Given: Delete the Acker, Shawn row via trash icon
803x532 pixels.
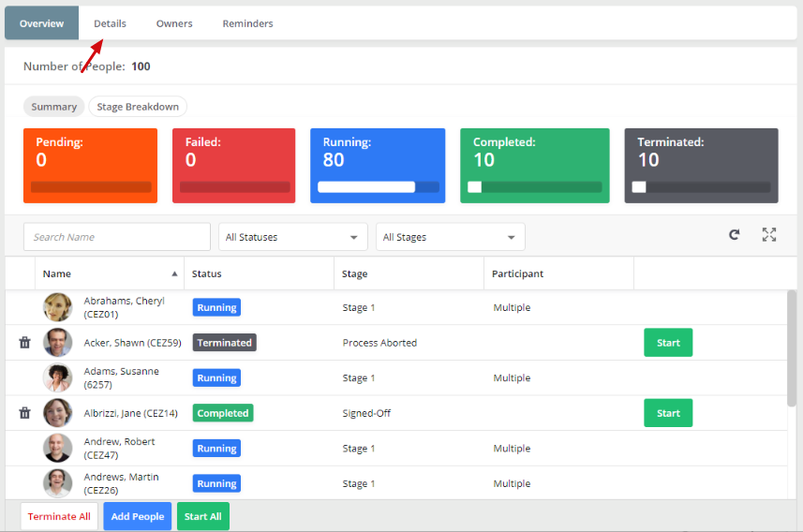Looking at the screenshot, I should coord(24,343).
